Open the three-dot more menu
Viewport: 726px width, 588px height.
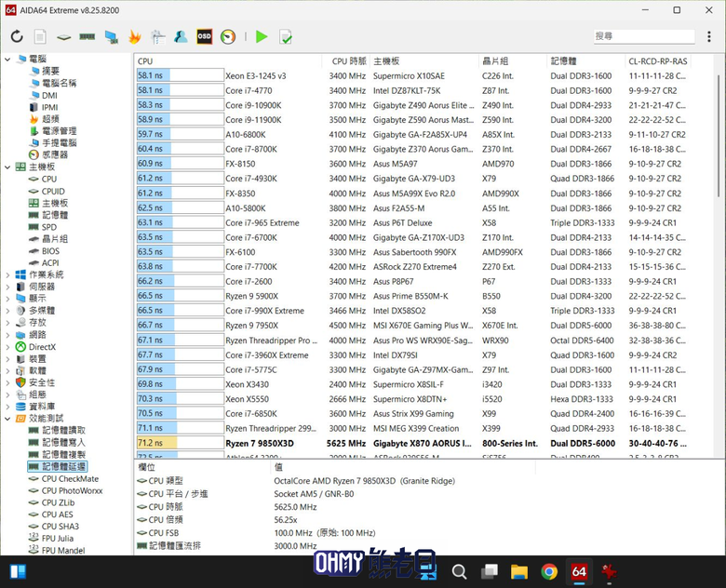[x=709, y=36]
